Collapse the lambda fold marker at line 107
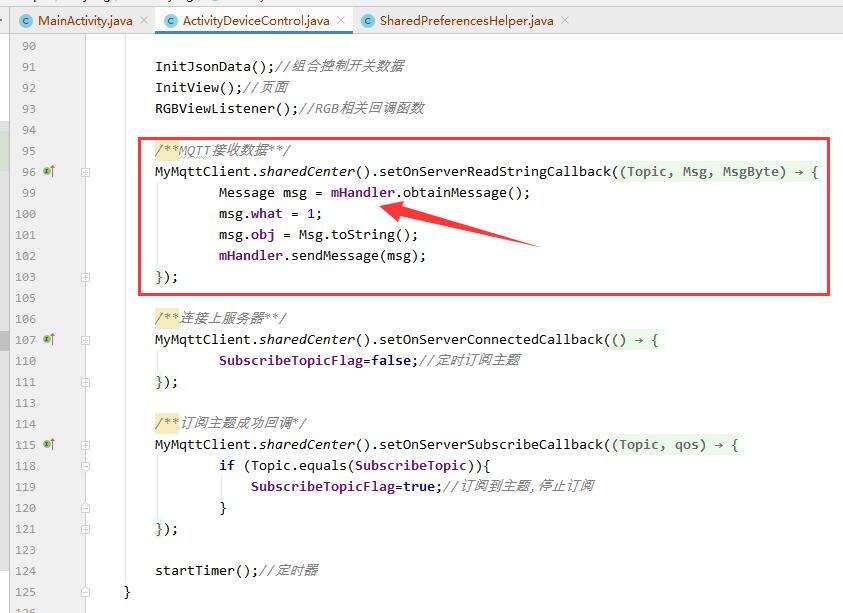Image resolution: width=843 pixels, height=613 pixels. pyautogui.click(x=86, y=340)
